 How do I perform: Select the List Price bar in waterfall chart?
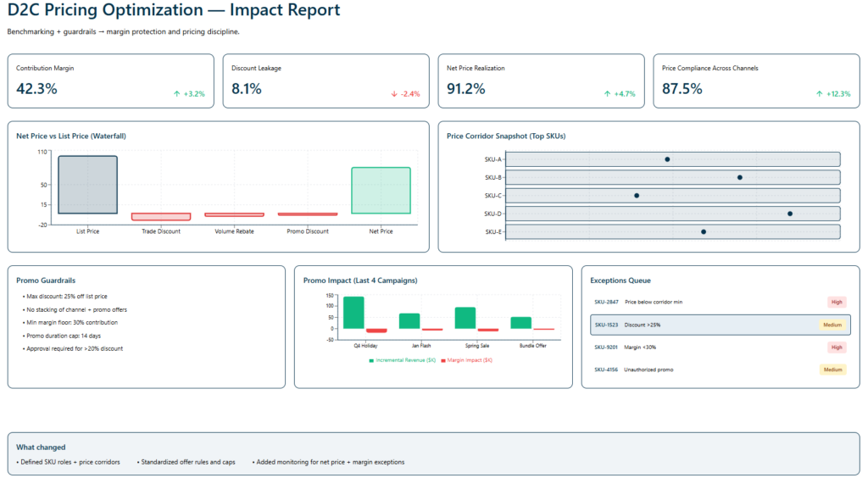[87, 185]
